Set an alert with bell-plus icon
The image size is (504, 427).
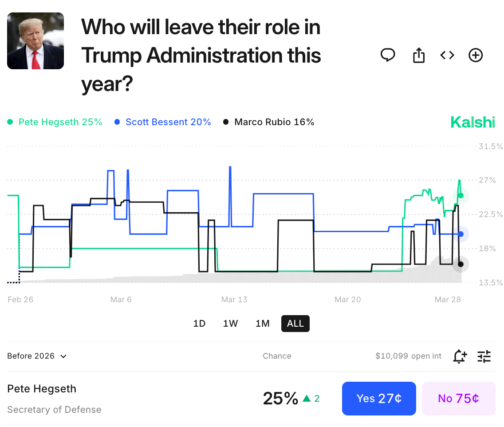(x=460, y=356)
